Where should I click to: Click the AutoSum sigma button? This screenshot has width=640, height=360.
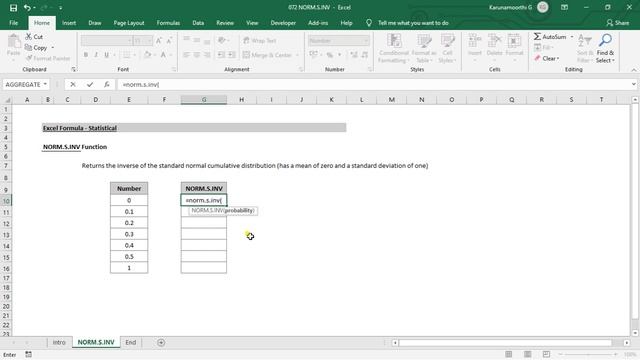point(550,37)
